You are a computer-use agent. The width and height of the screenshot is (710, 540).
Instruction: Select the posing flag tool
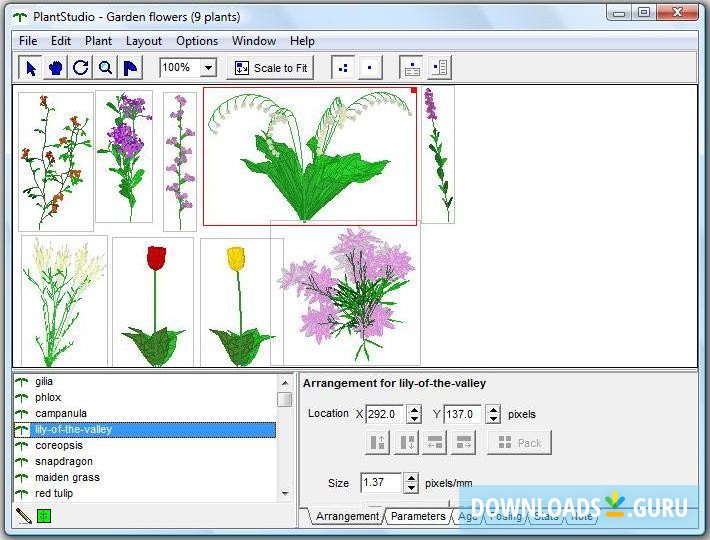coord(130,68)
